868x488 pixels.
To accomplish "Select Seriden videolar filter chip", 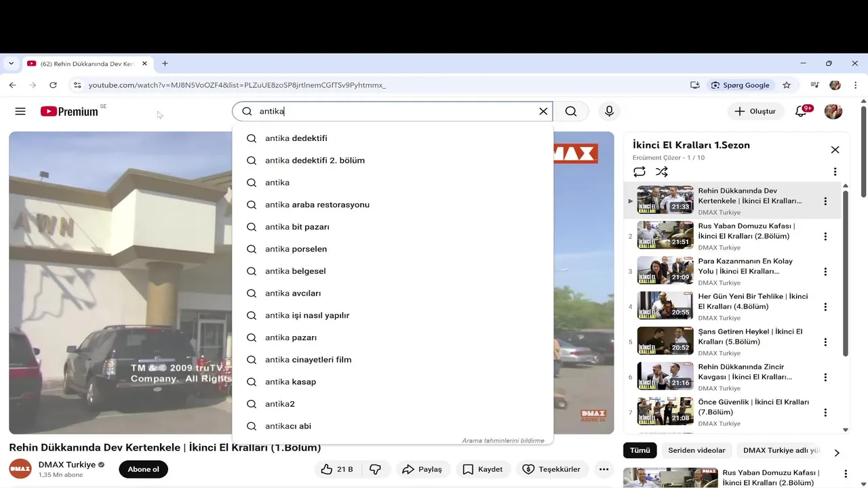I will tap(696, 450).
